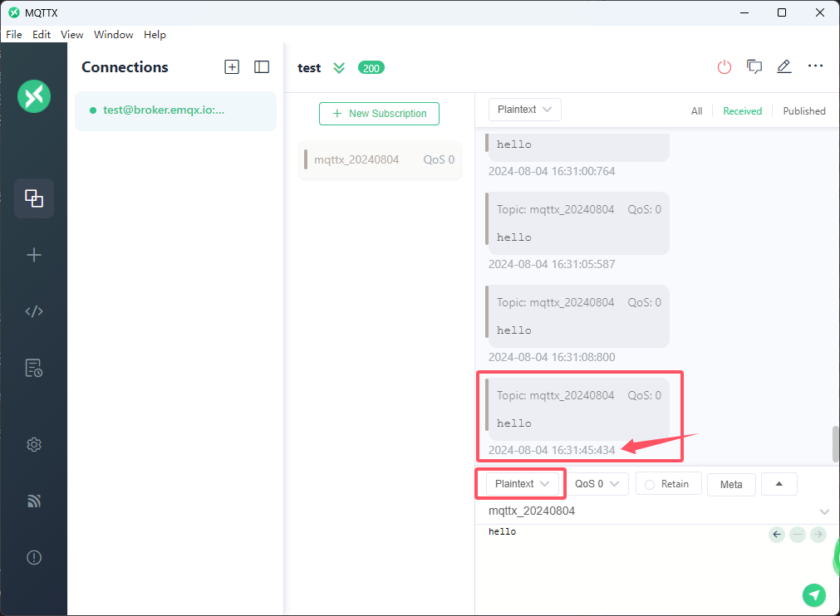Open the message list Plaintext format dropdown
The image size is (840, 616).
(524, 110)
